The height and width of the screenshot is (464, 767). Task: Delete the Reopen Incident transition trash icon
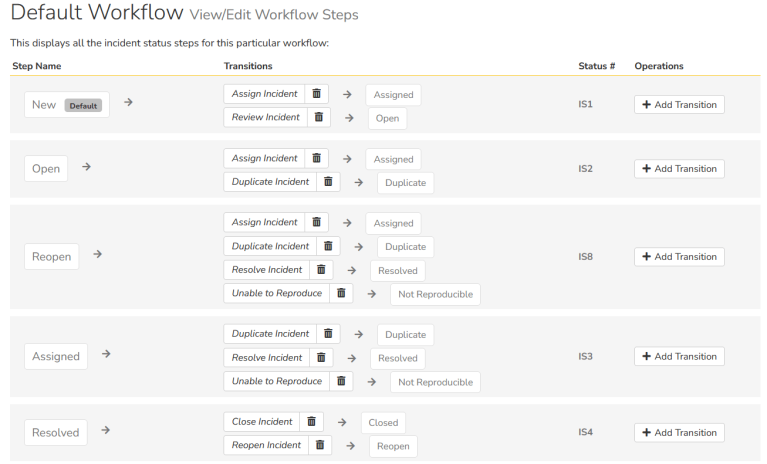click(x=320, y=445)
